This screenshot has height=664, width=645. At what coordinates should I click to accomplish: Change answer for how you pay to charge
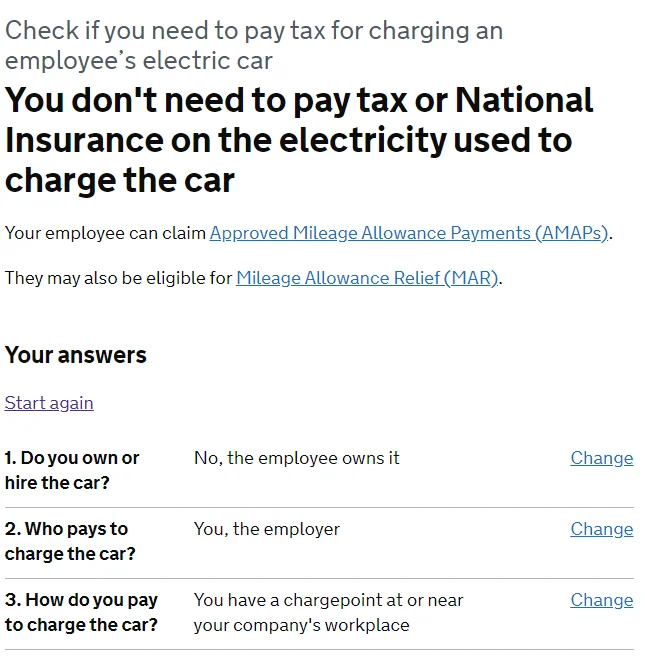coord(602,600)
